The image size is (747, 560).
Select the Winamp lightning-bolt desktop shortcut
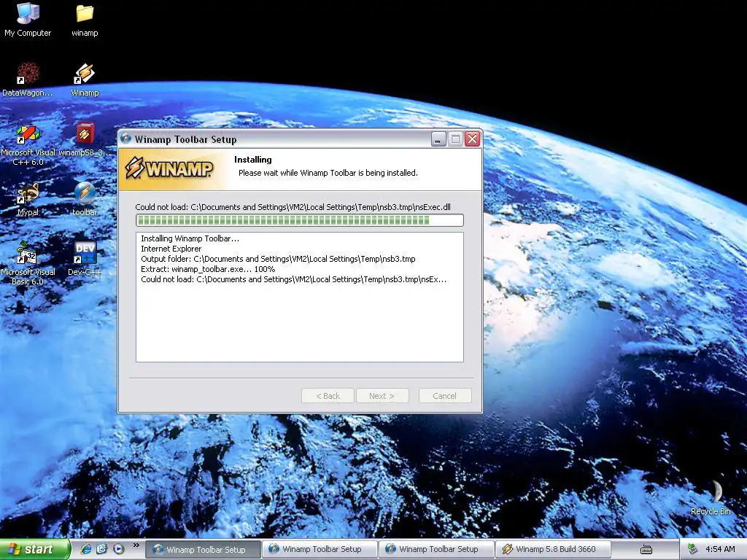click(85, 79)
